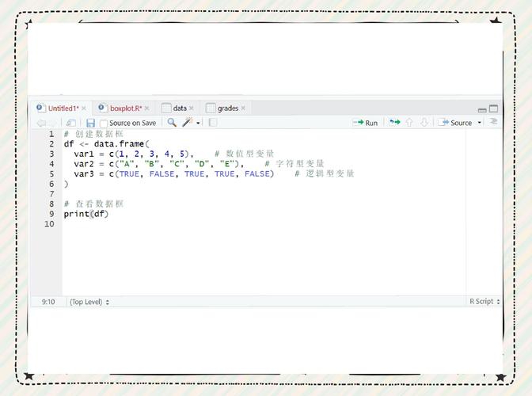Click the show in new window icon
Viewport: 532px width, 396px height.
pyautogui.click(x=71, y=123)
